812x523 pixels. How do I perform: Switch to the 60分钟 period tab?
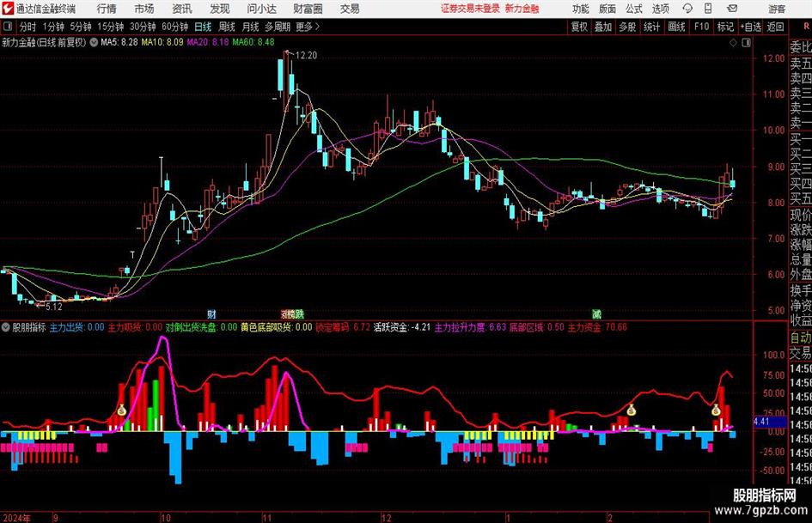(x=174, y=27)
